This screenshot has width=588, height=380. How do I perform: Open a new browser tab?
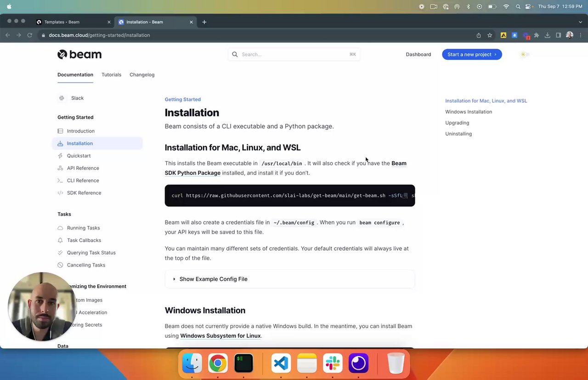click(204, 22)
